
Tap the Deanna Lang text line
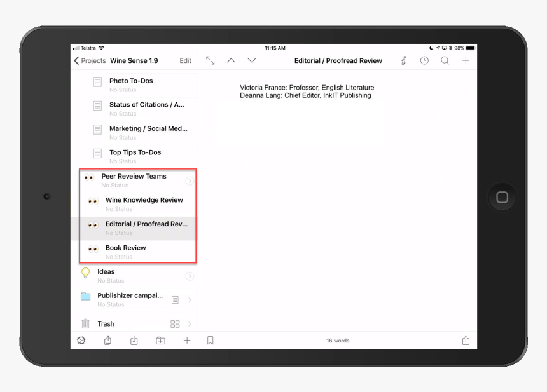[305, 95]
